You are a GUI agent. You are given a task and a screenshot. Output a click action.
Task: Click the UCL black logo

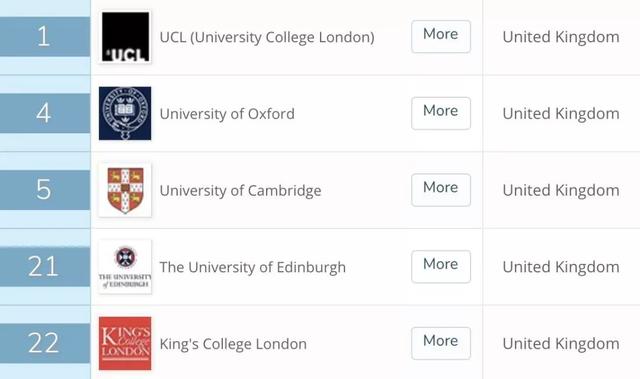pos(125,37)
